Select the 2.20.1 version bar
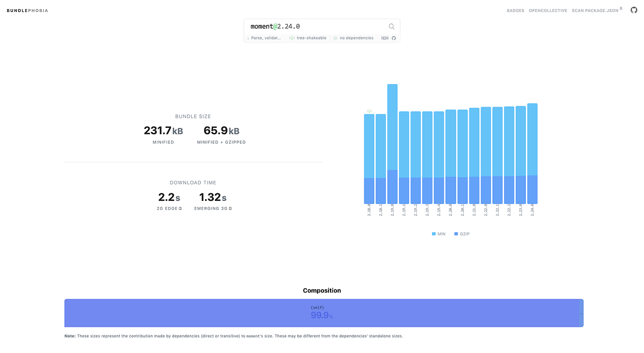The image size is (644, 353). point(462,157)
